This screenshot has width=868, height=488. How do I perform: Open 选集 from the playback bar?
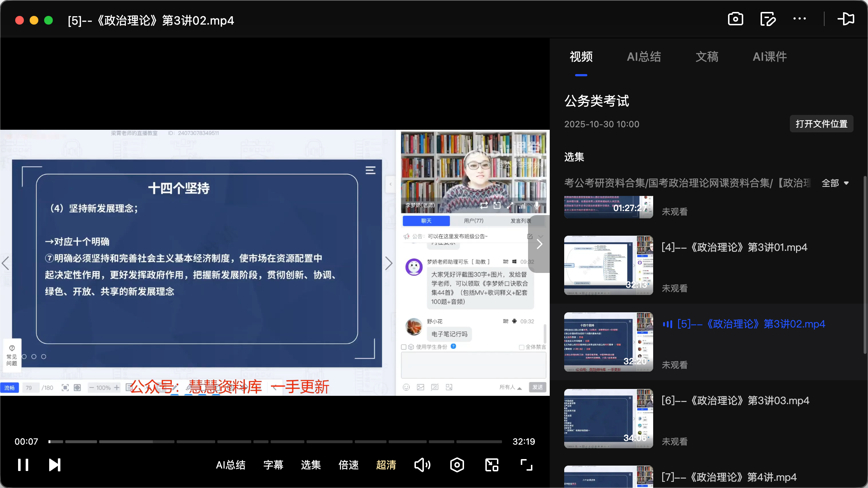pos(310,465)
